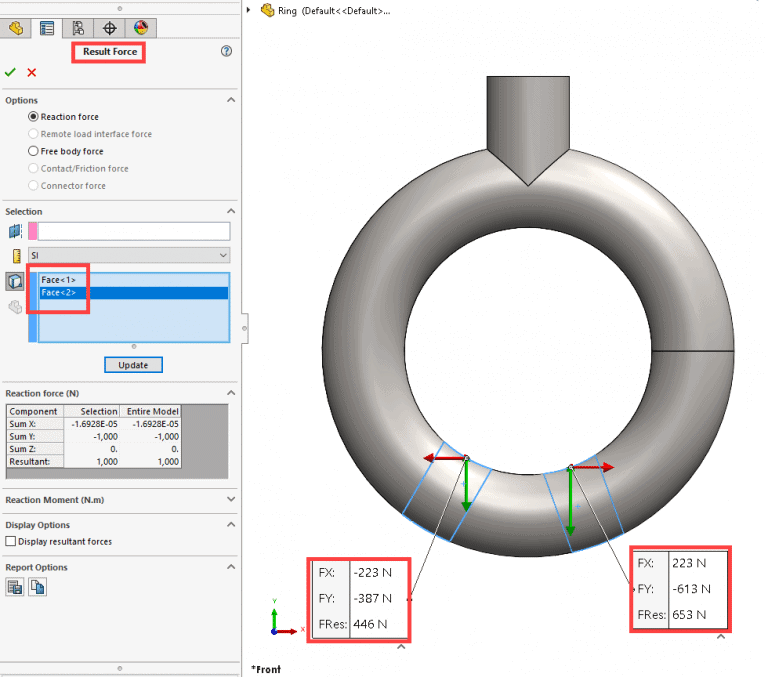The width and height of the screenshot is (768, 677).
Task: Cancel with the red X icon
Action: [x=32, y=72]
